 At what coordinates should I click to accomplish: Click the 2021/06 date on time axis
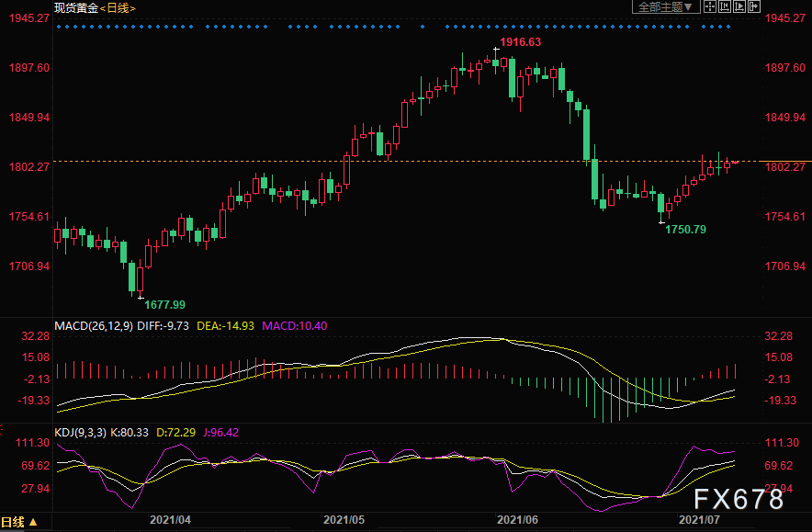pos(515,519)
